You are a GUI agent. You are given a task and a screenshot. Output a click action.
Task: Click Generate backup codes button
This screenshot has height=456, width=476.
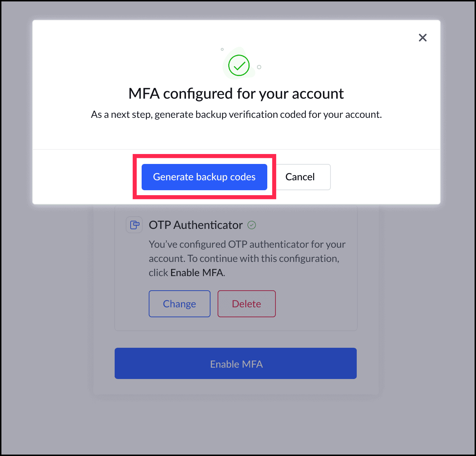(x=204, y=177)
